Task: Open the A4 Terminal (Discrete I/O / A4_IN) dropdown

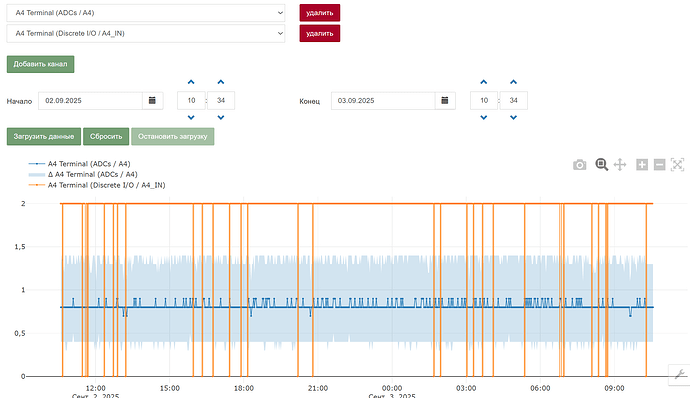Action: point(146,33)
